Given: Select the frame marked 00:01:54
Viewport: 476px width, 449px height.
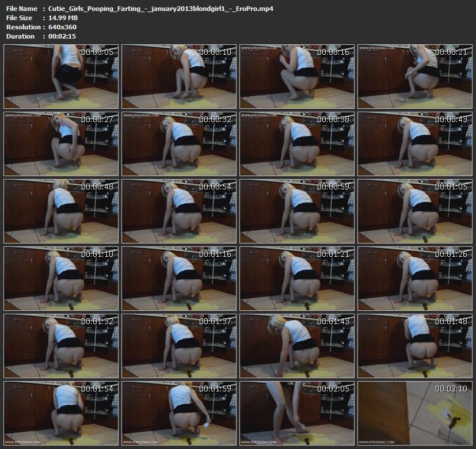Looking at the screenshot, I should [x=61, y=413].
